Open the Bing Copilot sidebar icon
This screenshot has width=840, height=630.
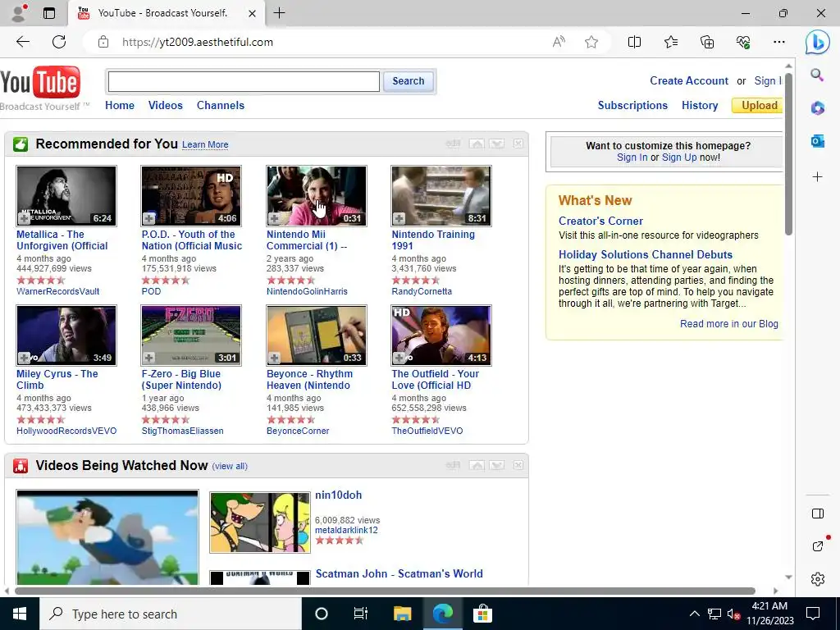pyautogui.click(x=818, y=42)
